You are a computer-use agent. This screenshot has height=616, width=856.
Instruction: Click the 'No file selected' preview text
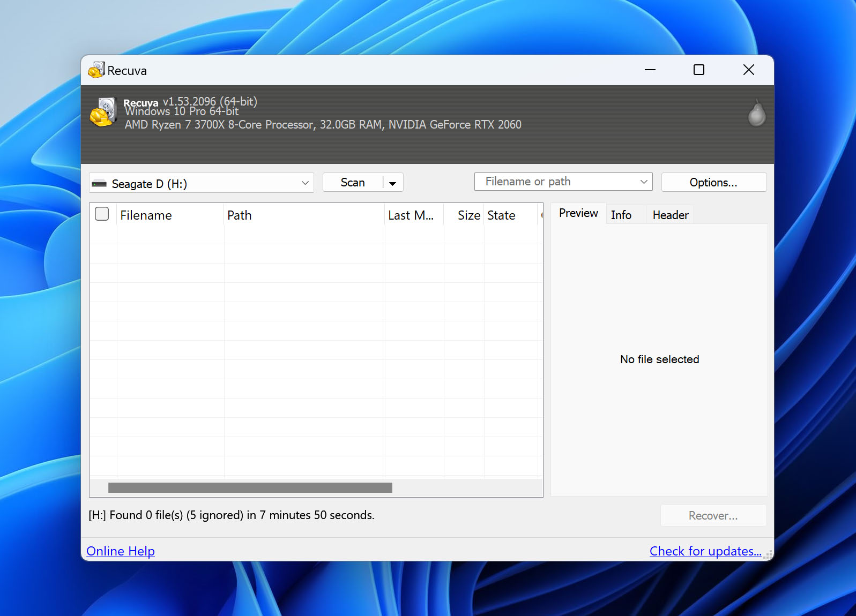[660, 359]
